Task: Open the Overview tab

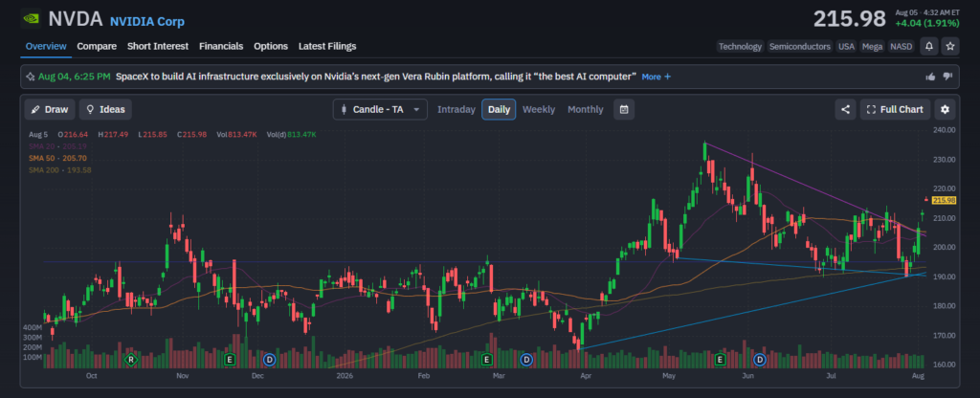Action: 46,46
